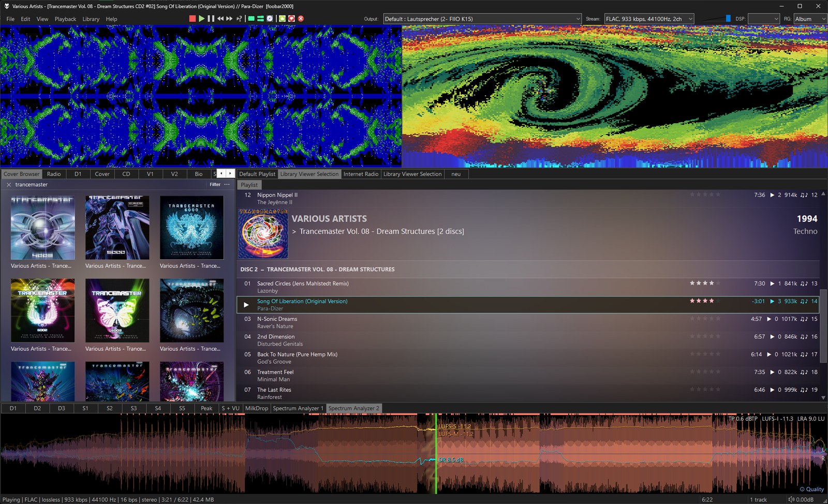Open the Playback menu
This screenshot has width=828, height=504.
pyautogui.click(x=65, y=19)
